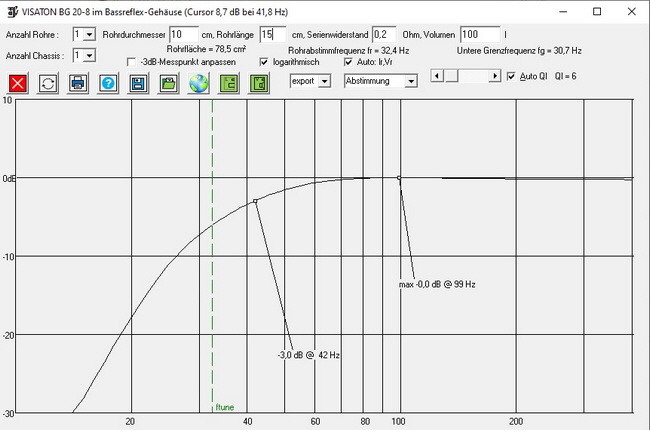Expand the export dropdown
The image size is (650, 430).
(325, 81)
